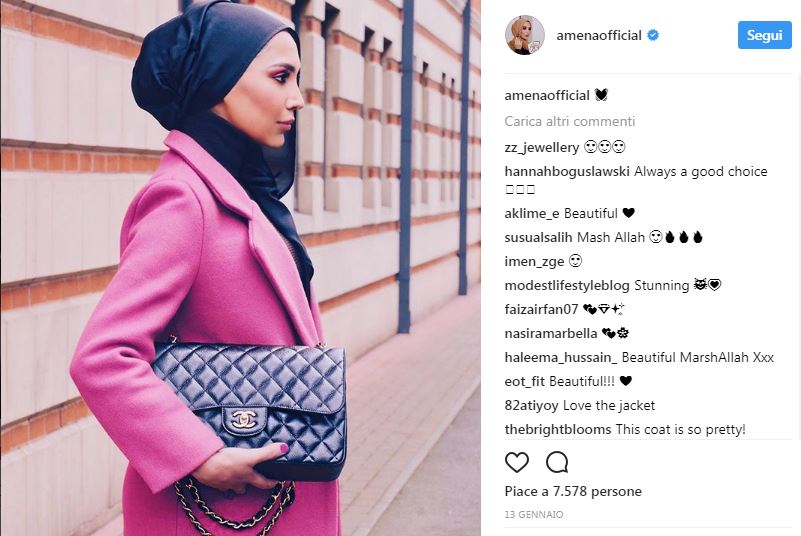Click the post photo of pink coat

click(241, 268)
